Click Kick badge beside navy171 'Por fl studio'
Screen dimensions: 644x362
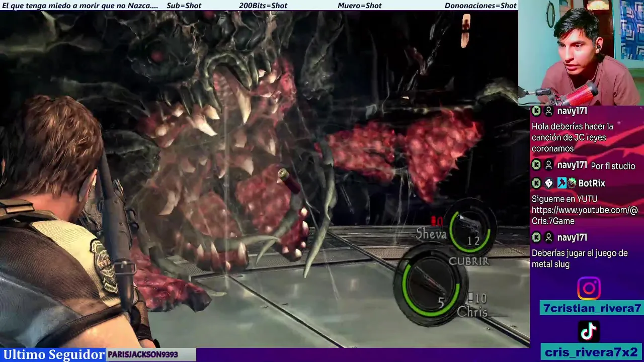coord(536,165)
